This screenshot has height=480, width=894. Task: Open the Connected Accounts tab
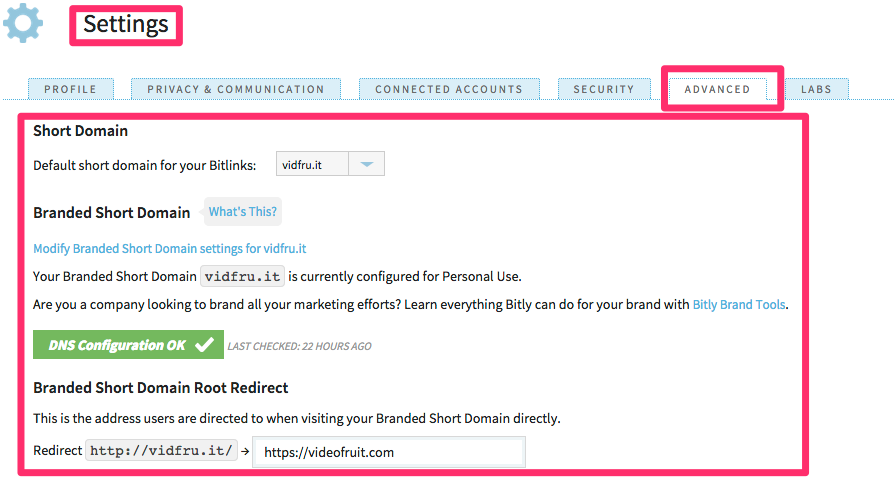(x=449, y=89)
